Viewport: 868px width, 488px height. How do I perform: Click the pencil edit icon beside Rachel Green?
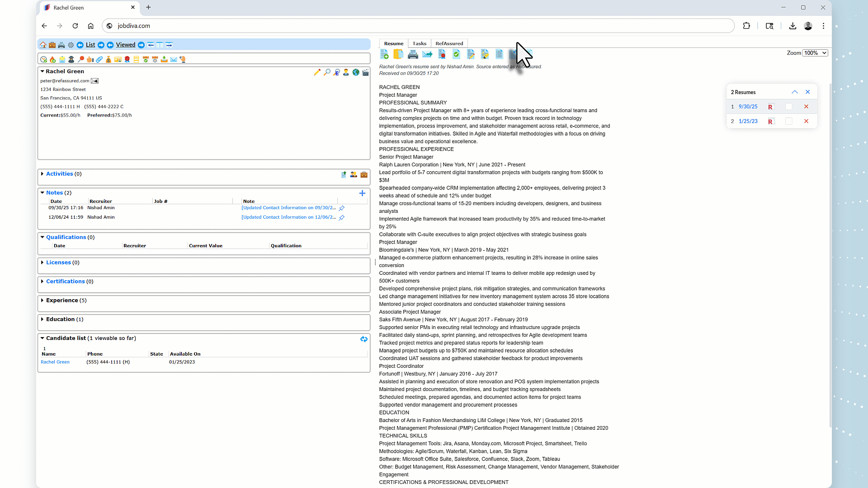point(317,72)
